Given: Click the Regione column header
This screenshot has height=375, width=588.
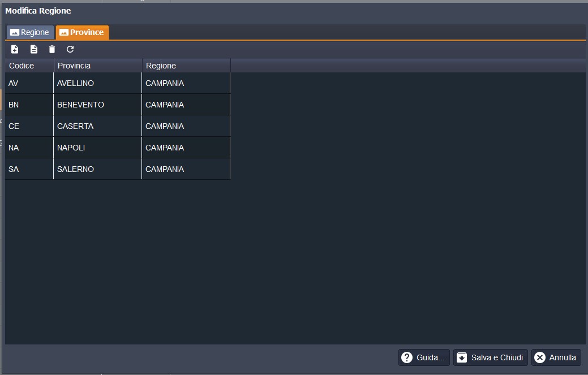Looking at the screenshot, I should pyautogui.click(x=186, y=66).
